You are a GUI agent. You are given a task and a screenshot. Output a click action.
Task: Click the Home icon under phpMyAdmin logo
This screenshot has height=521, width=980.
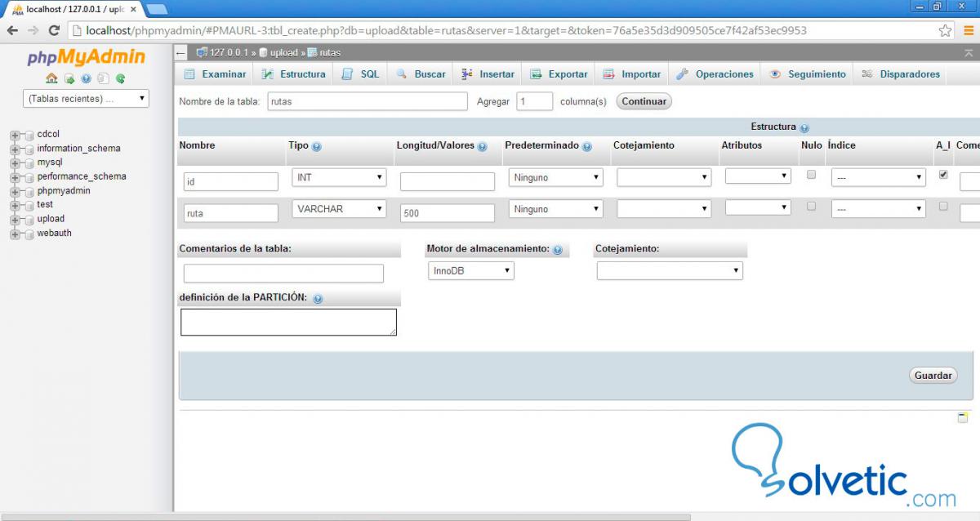tap(51, 79)
